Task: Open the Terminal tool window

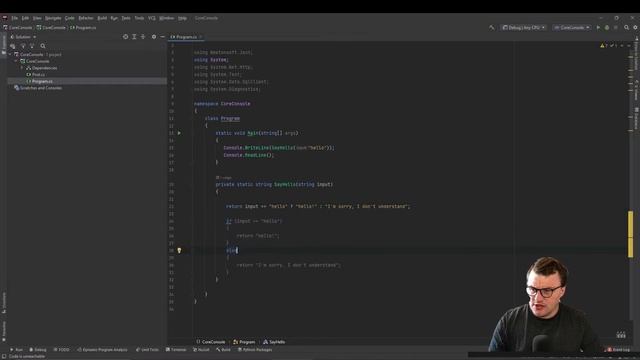Action: point(176,350)
